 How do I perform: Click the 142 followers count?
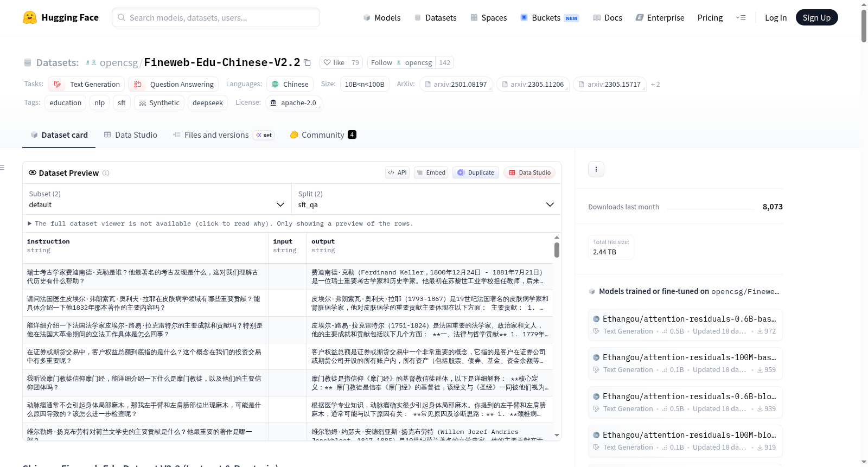(x=445, y=62)
